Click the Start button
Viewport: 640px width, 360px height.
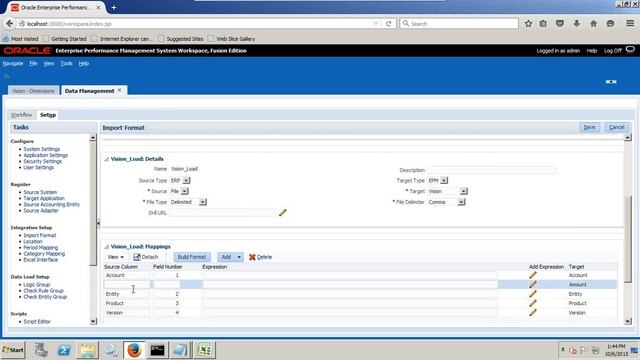[13, 350]
